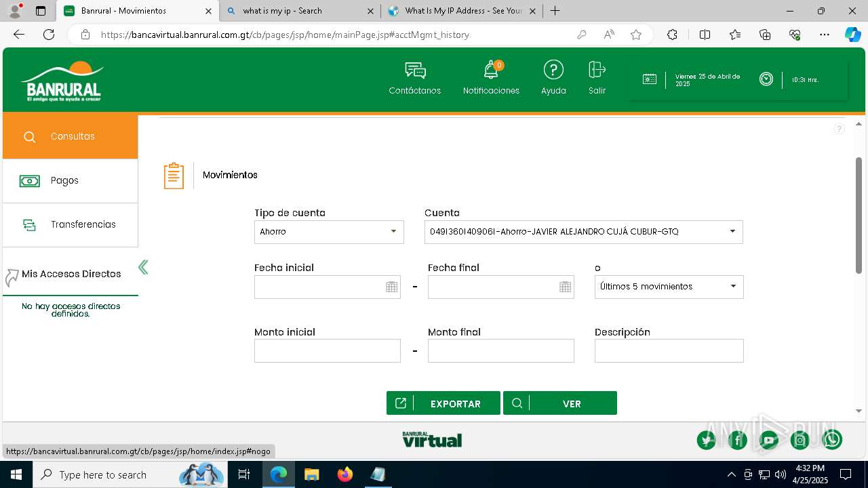This screenshot has height=488, width=868.
Task: Click the scrollbar down arrow
Action: 859,411
